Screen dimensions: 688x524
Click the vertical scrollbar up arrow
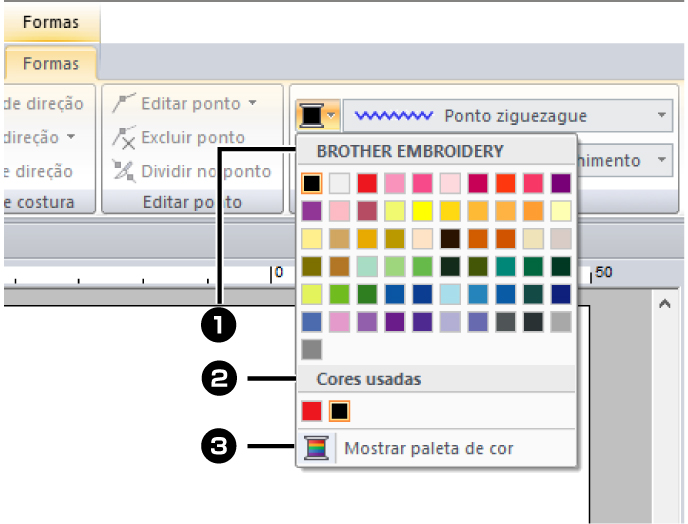[663, 304]
